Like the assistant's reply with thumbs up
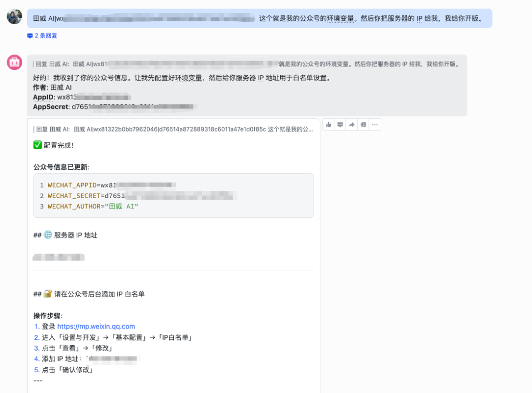The width and height of the screenshot is (532, 393). [x=328, y=125]
